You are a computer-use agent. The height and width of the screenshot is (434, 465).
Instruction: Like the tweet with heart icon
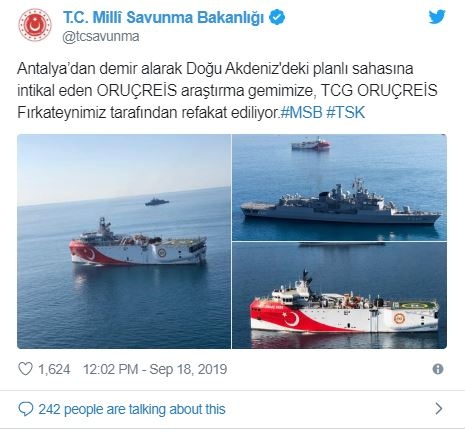pos(25,369)
